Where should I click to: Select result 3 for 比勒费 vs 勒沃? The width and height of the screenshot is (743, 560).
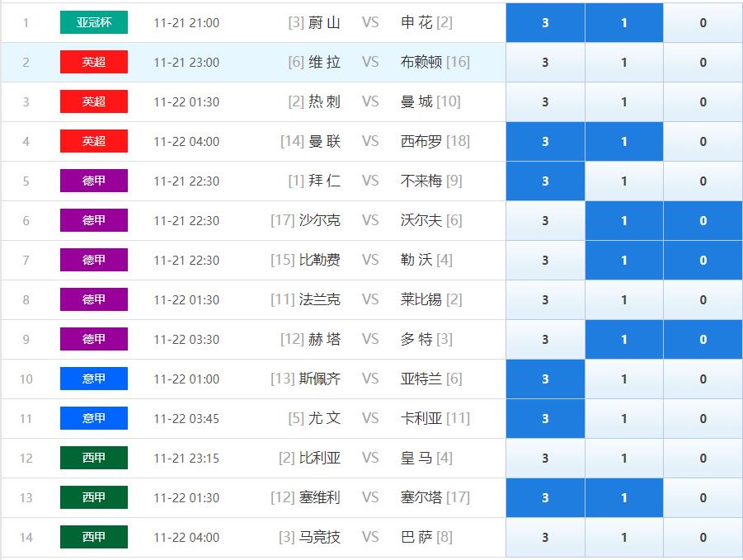click(545, 260)
